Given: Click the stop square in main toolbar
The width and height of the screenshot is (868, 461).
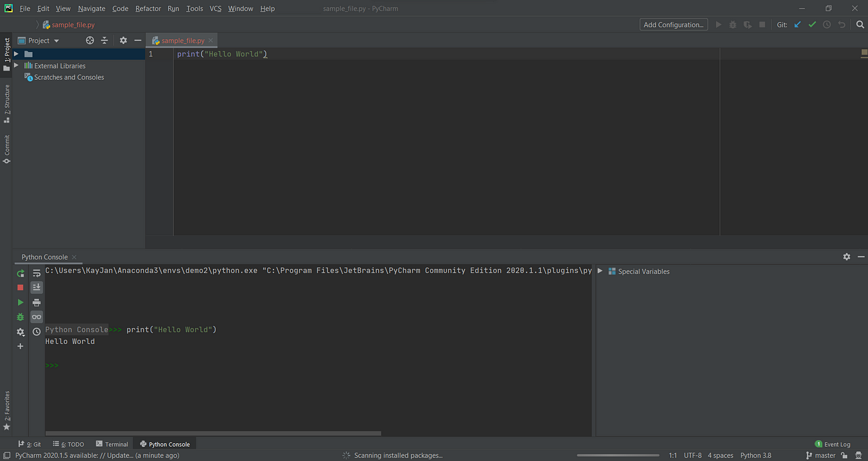Looking at the screenshot, I should tap(763, 25).
